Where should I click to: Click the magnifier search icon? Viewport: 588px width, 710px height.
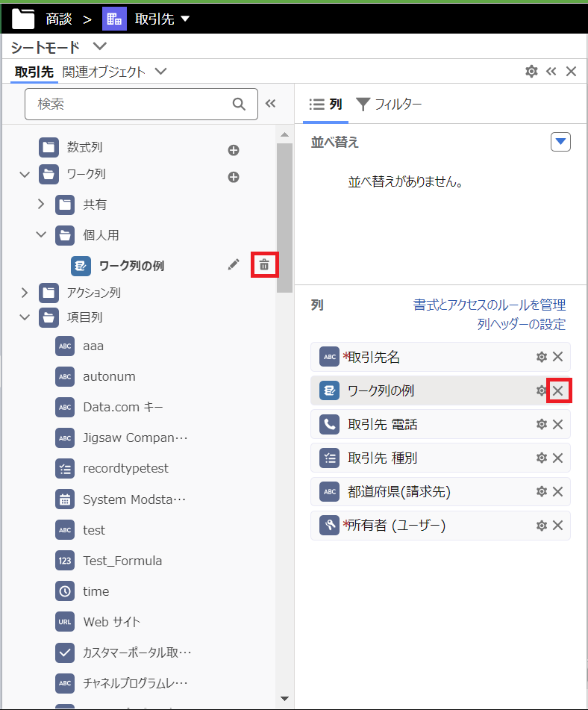[x=239, y=104]
